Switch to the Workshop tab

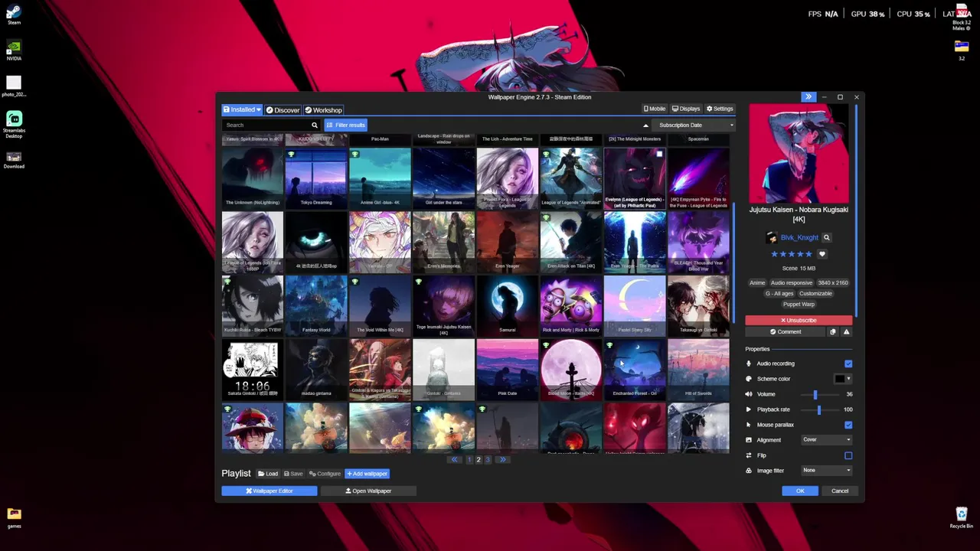[x=323, y=110]
